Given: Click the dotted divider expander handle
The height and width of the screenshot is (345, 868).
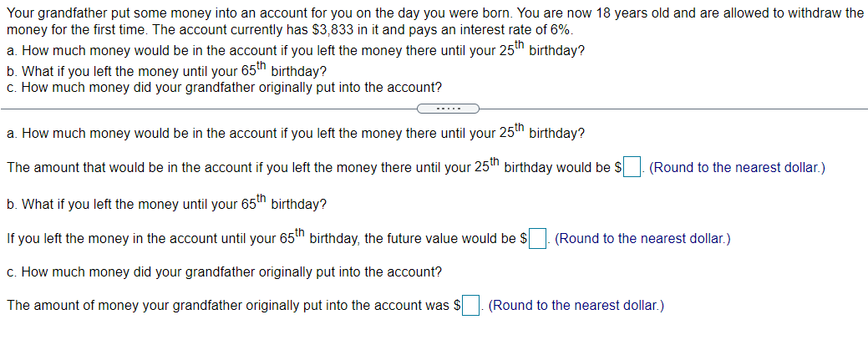Looking at the screenshot, I should pos(448,109).
